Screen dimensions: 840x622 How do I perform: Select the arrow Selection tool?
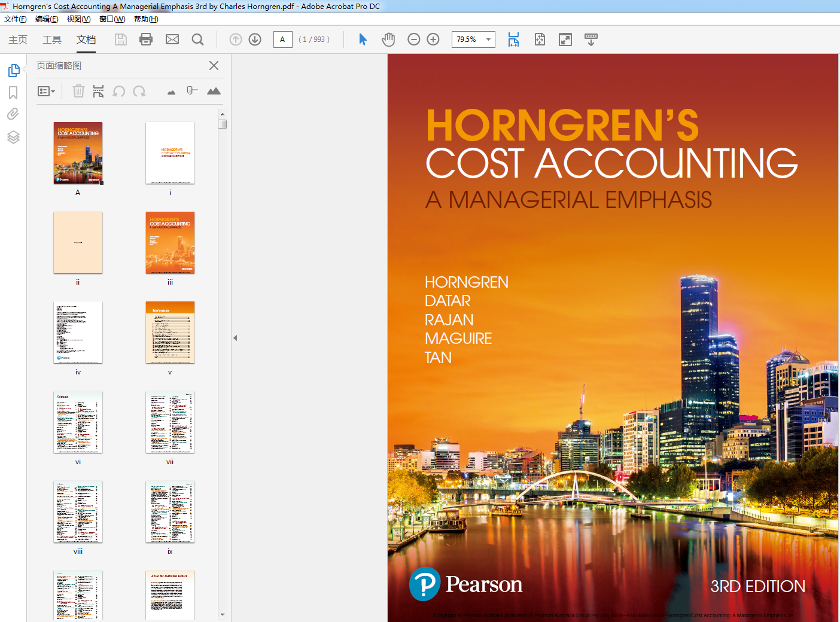coord(363,39)
